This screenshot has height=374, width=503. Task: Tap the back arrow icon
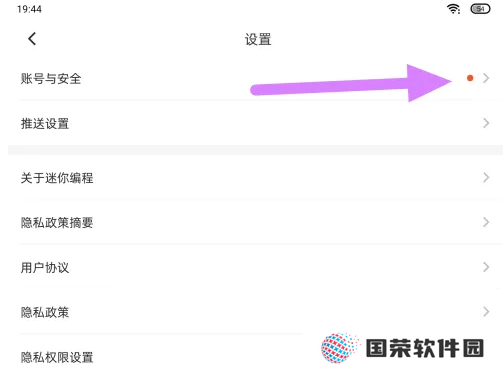32,39
